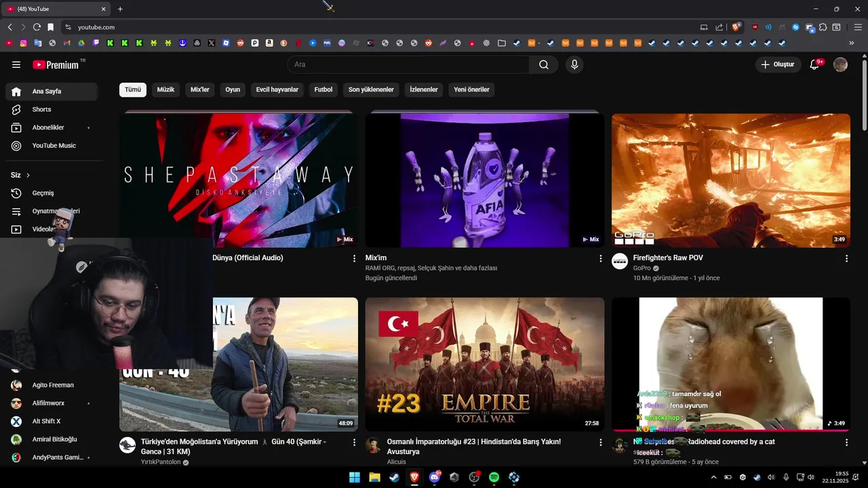Open options for Osmanlı İmparatorluğu #23
Image resolution: width=868 pixels, height=488 pixels.
coord(600,442)
